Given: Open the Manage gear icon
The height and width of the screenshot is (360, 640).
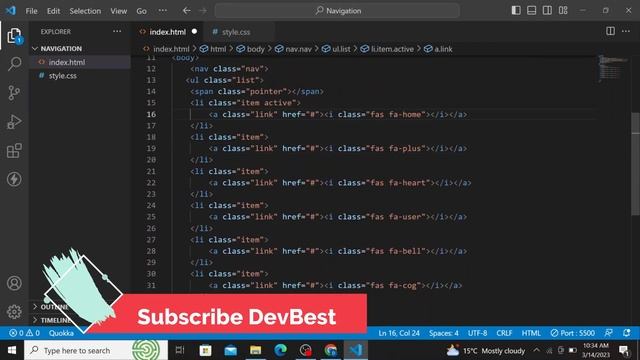Looking at the screenshot, I should click(14, 311).
